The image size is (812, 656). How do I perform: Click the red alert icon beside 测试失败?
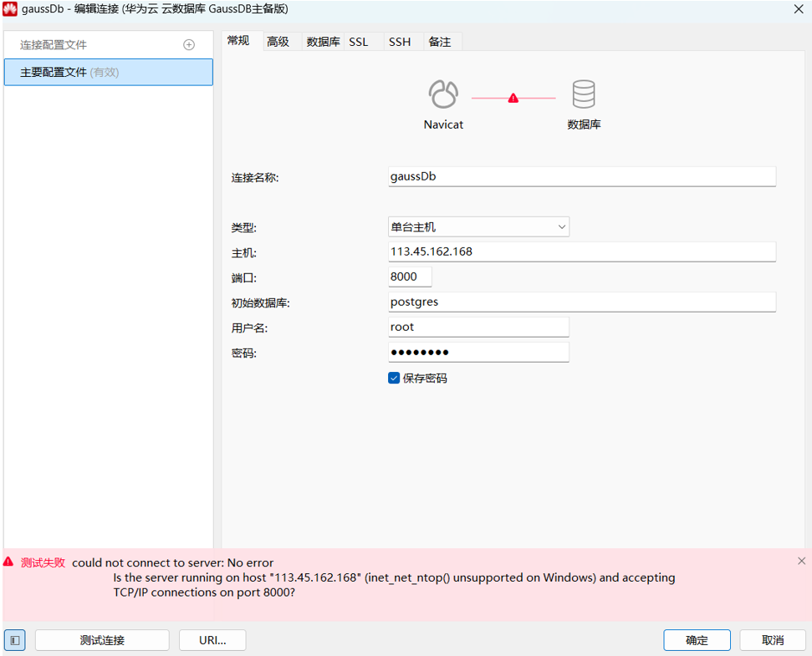9,562
